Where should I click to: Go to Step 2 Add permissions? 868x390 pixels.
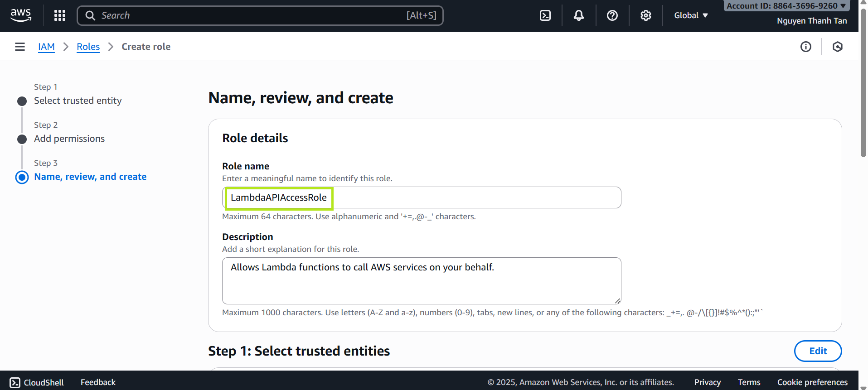tap(69, 139)
